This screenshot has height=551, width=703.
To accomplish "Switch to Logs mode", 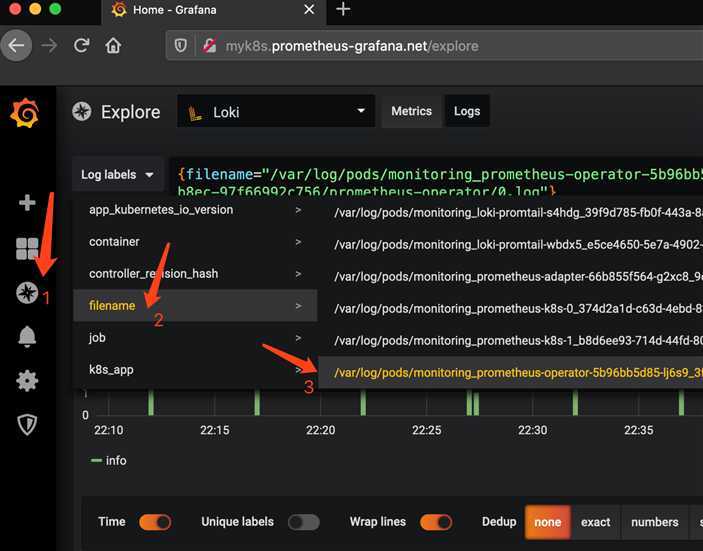I will (467, 111).
